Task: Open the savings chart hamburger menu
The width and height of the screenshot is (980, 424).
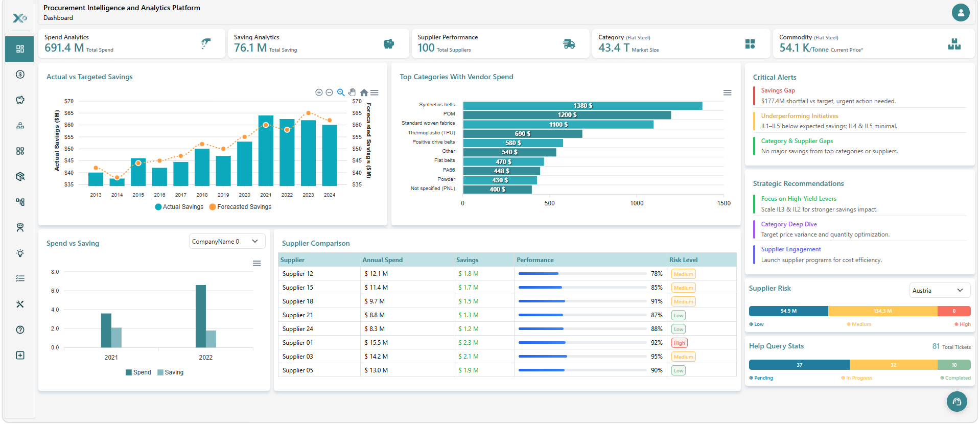Action: coord(375,92)
